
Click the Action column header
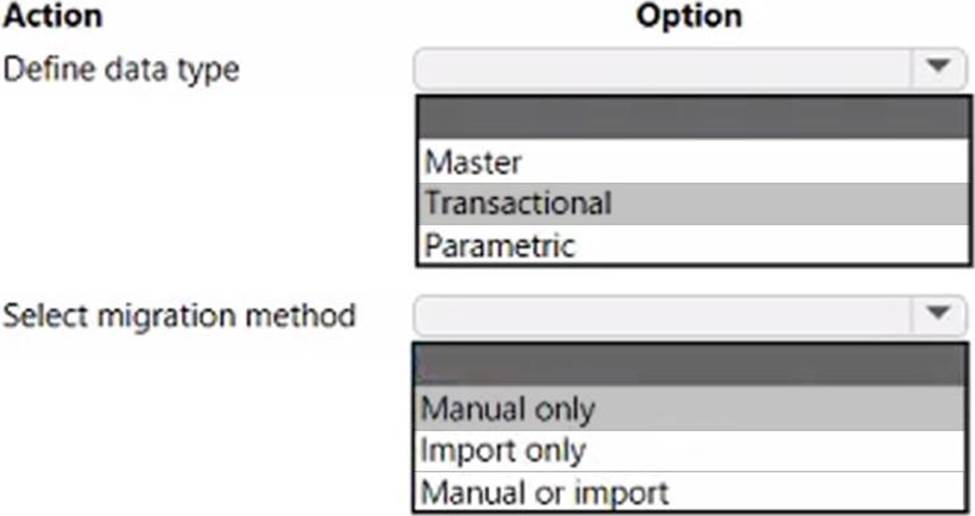pos(53,16)
